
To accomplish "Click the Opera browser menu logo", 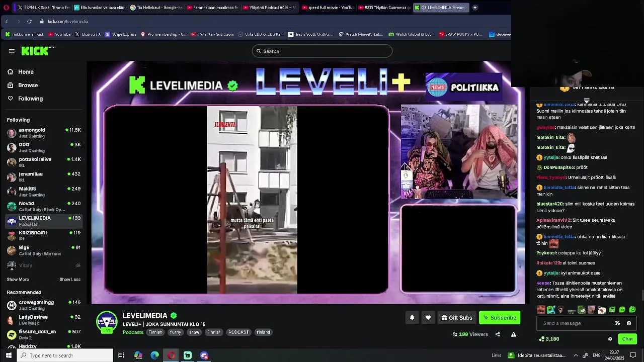I will pos(5,8).
